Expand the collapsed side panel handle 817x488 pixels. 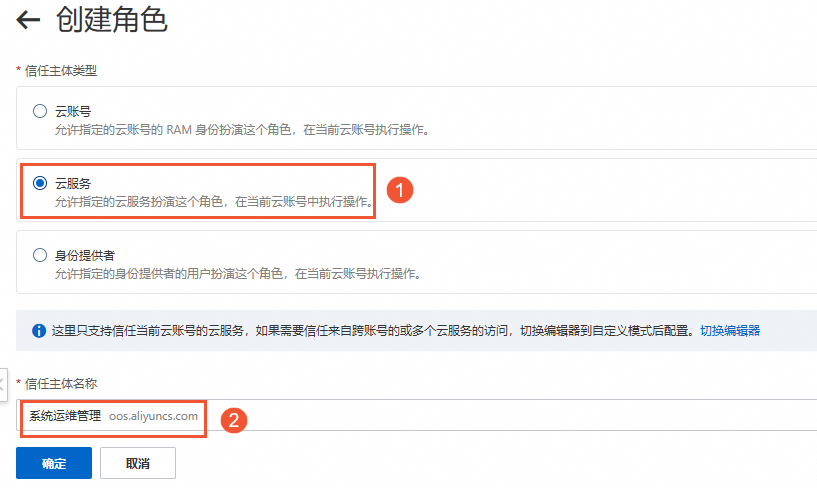click(3, 385)
